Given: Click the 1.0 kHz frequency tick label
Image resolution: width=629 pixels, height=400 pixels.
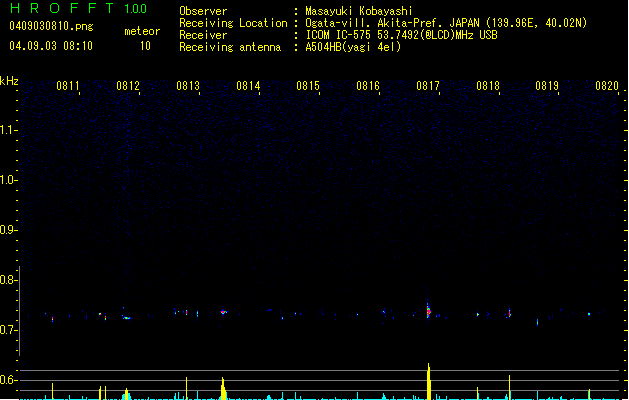Looking at the screenshot, I should click(8, 180).
